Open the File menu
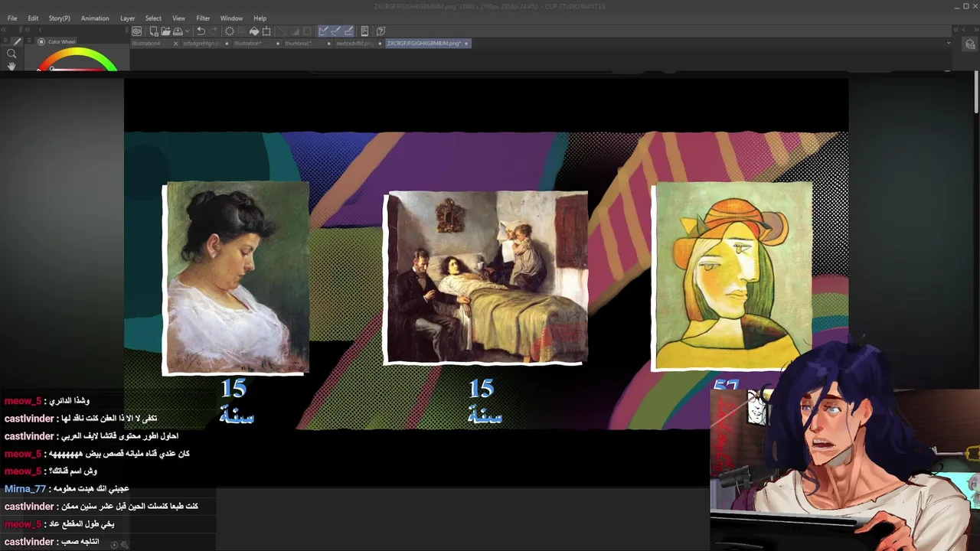Viewport: 980px width, 551px height. (12, 18)
